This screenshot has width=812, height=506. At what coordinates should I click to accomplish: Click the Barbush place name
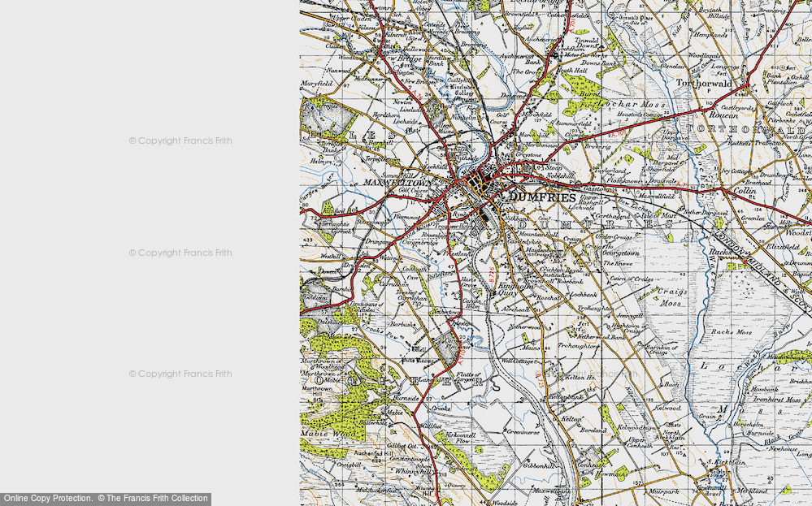point(402,324)
